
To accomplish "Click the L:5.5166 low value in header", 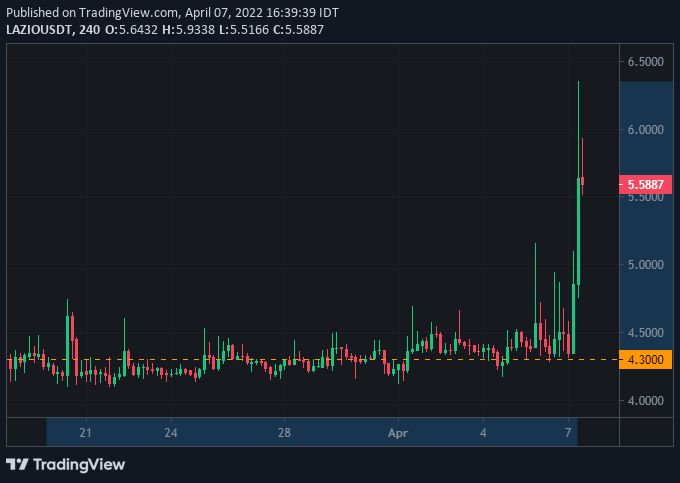I will pos(244,29).
